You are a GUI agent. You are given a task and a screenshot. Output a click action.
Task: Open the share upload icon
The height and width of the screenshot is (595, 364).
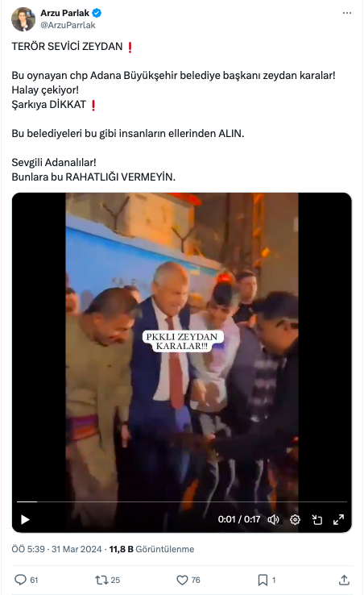344,580
